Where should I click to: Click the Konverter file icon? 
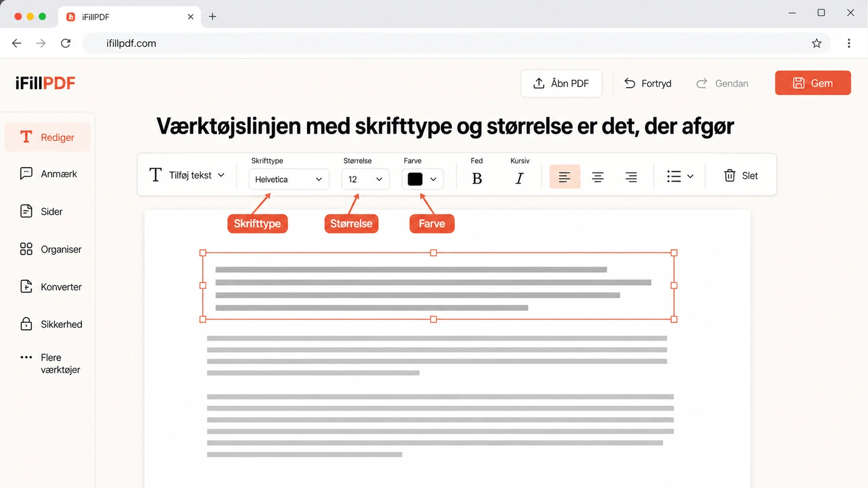(x=26, y=286)
